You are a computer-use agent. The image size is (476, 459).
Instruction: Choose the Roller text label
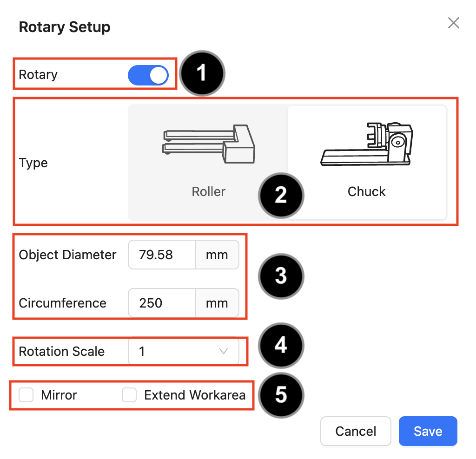(x=209, y=192)
